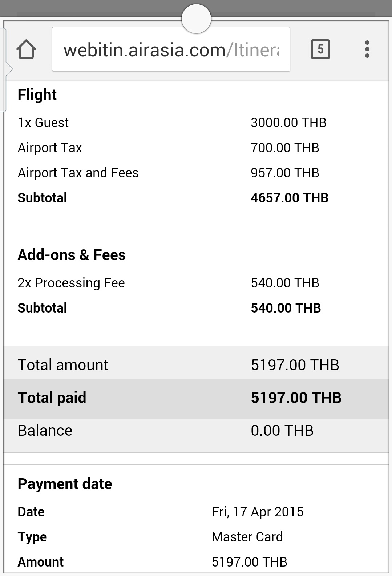Viewport: 392px width, 576px height.
Task: Select the Add-ons & Fees heading
Action: click(72, 255)
